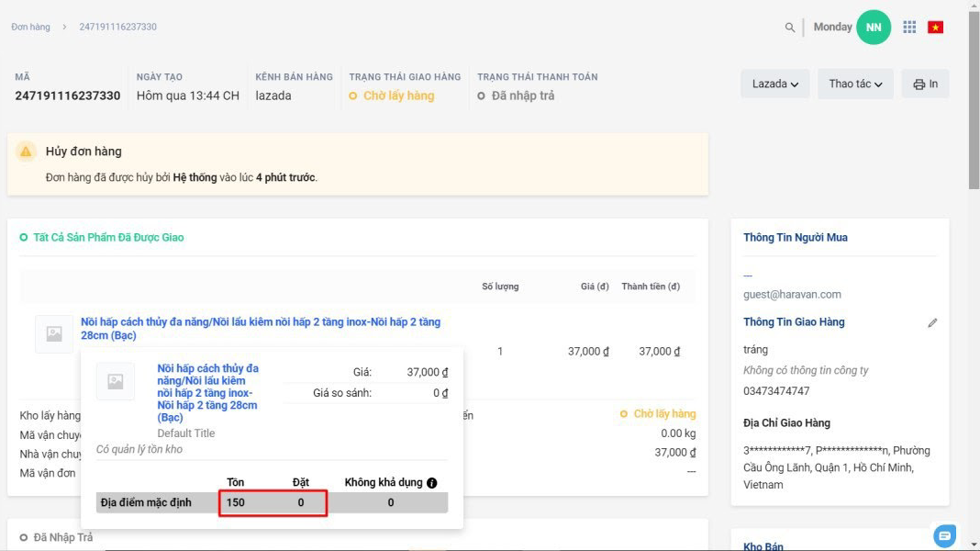Click the In print button
Viewport: 980px width, 551px height.
tap(925, 84)
